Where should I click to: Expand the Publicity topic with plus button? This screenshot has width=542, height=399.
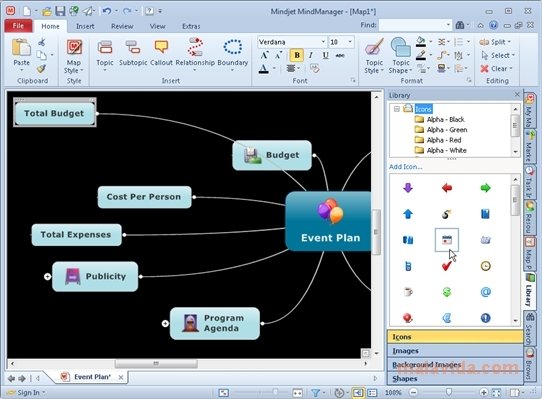[x=48, y=276]
